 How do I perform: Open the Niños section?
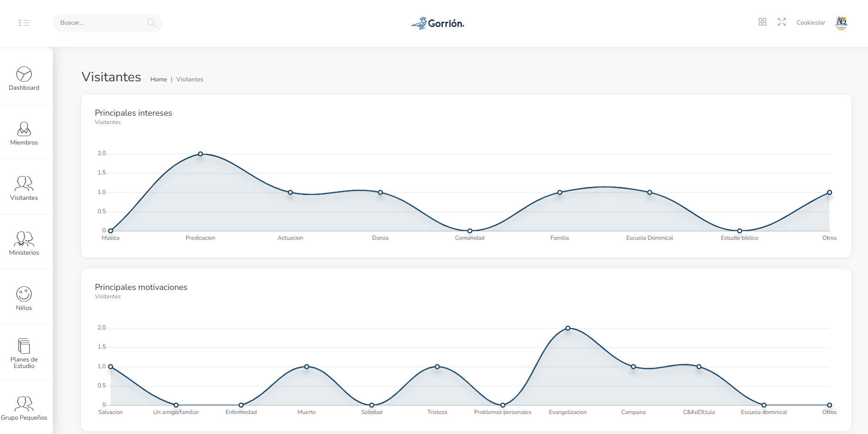tap(24, 298)
